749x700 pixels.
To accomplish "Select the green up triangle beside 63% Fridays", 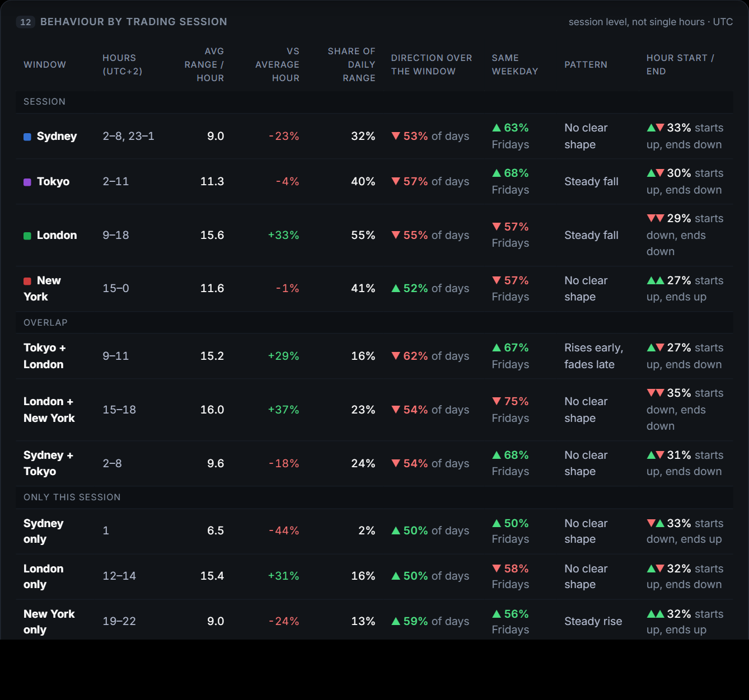I will pos(497,128).
